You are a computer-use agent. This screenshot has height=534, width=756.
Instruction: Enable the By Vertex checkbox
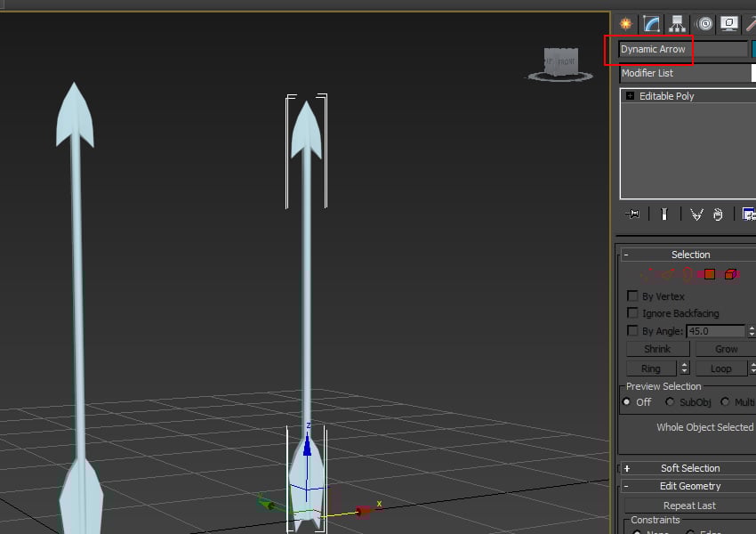click(633, 295)
